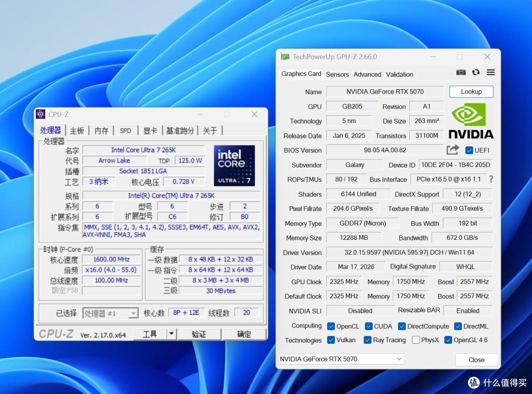This screenshot has height=394, width=532.
Task: Click the TDP 125.0 W value
Action: coord(190,161)
